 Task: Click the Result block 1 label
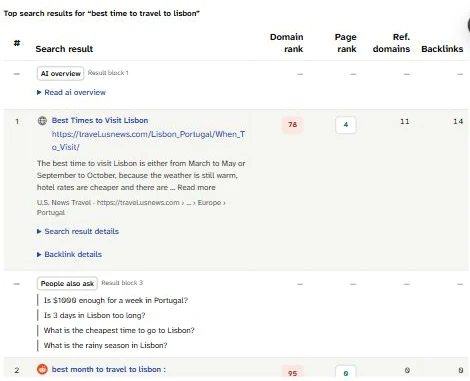pos(108,73)
